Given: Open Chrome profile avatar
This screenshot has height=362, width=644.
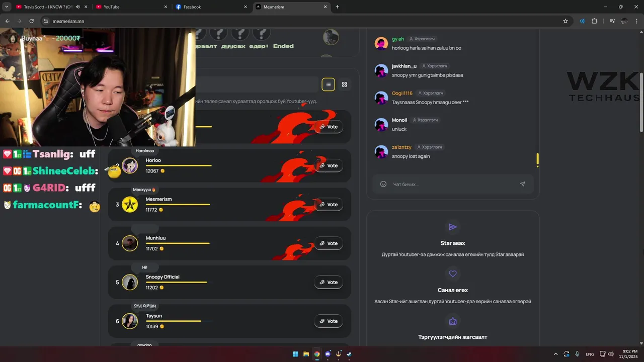Looking at the screenshot, I should [624, 21].
